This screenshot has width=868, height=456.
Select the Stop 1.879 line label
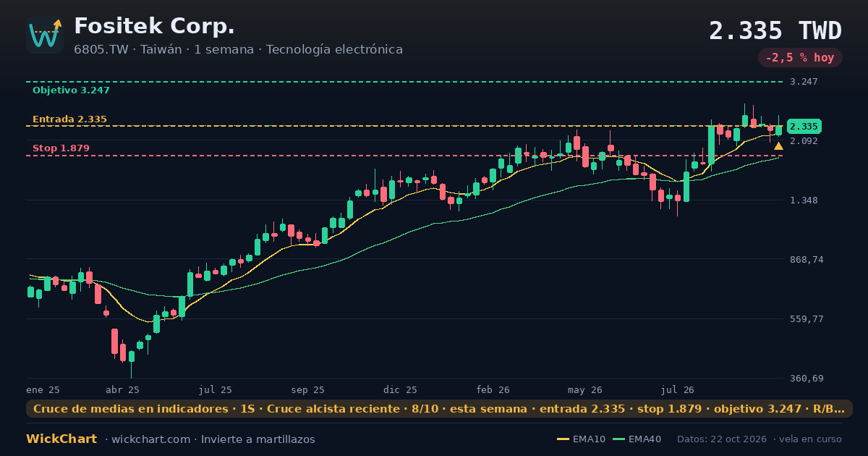(61, 148)
